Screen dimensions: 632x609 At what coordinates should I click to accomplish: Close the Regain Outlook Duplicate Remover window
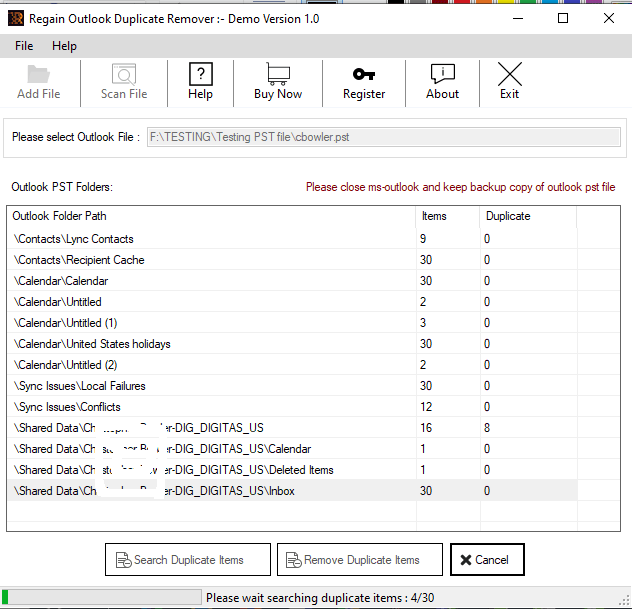(x=609, y=19)
